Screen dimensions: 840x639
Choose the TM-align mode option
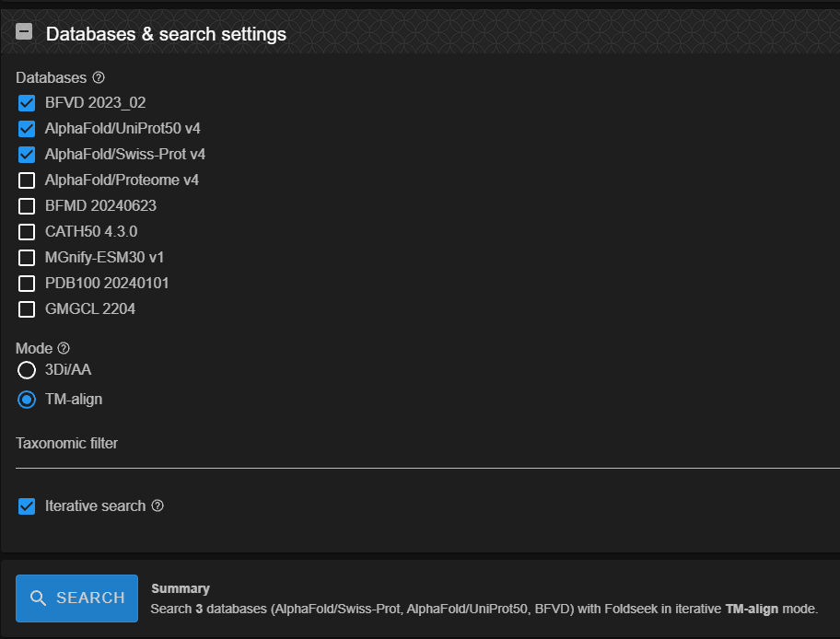[27, 400]
